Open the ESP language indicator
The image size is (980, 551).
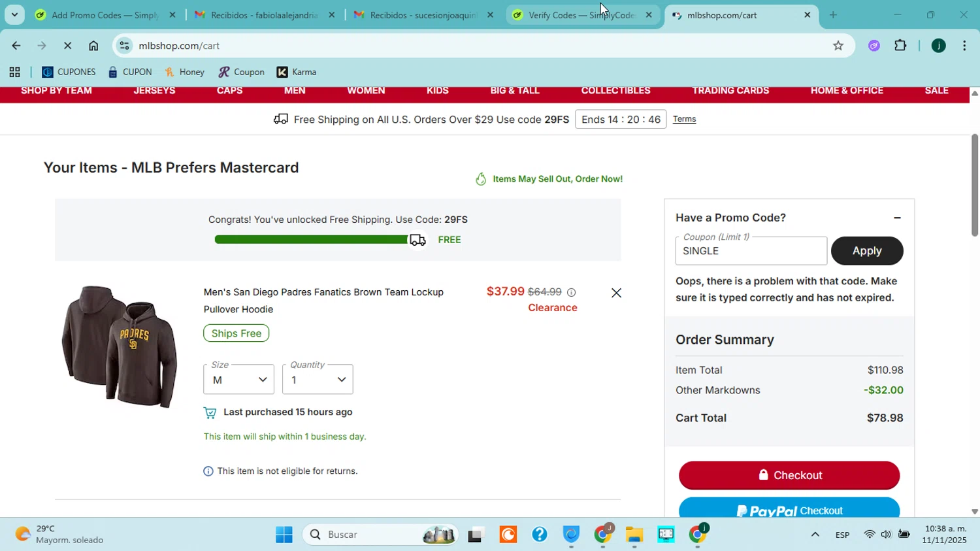click(842, 535)
